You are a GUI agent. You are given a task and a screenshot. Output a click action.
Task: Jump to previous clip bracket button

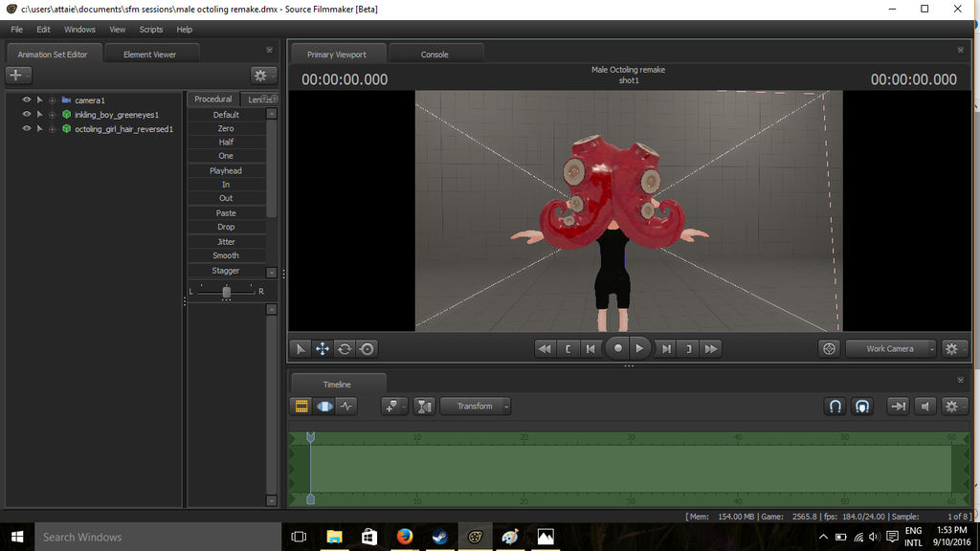tap(568, 348)
